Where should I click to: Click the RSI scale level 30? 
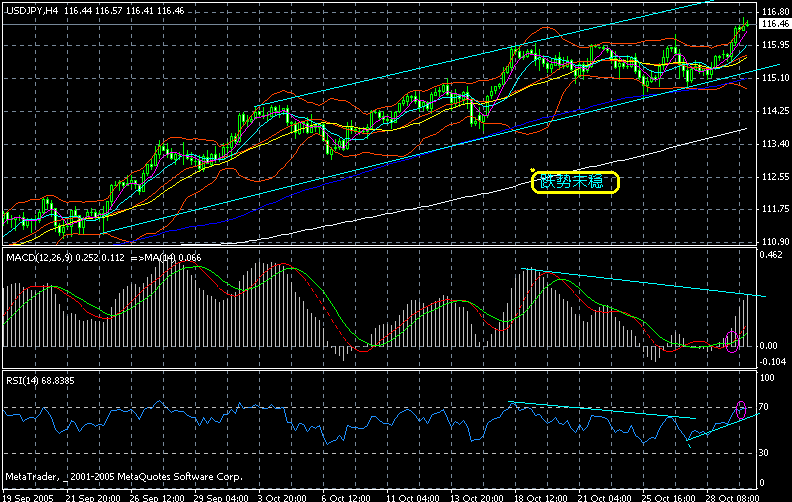(763, 453)
